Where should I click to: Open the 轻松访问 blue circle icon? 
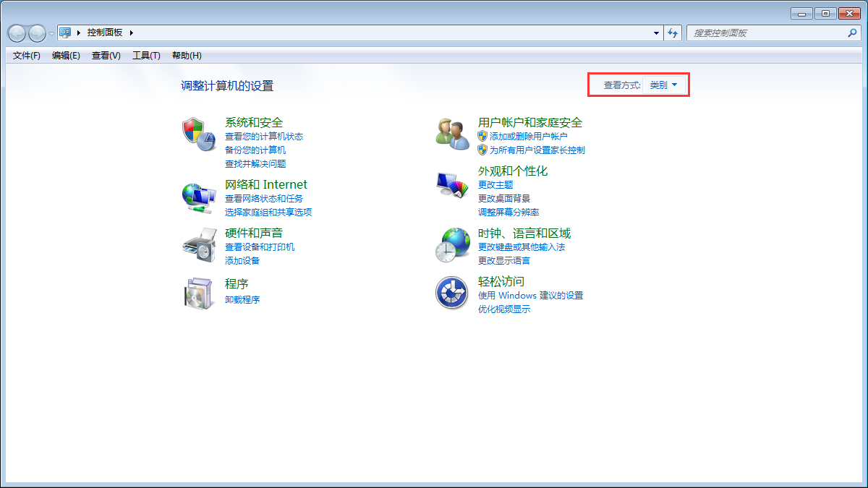tap(452, 293)
